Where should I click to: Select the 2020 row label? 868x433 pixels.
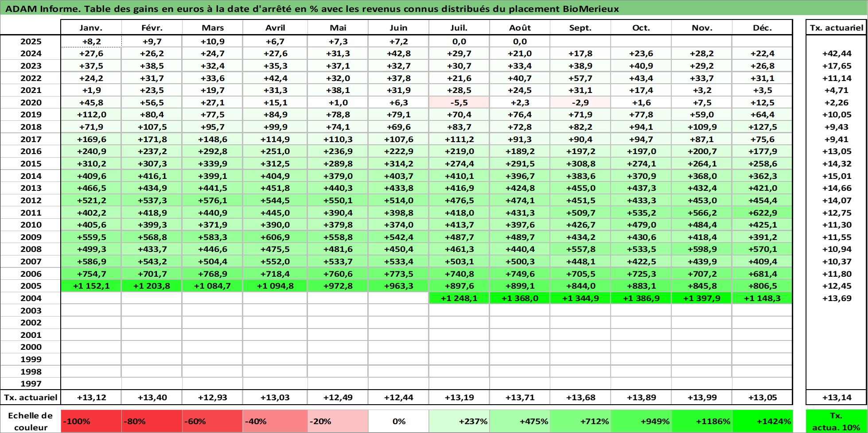(31, 102)
